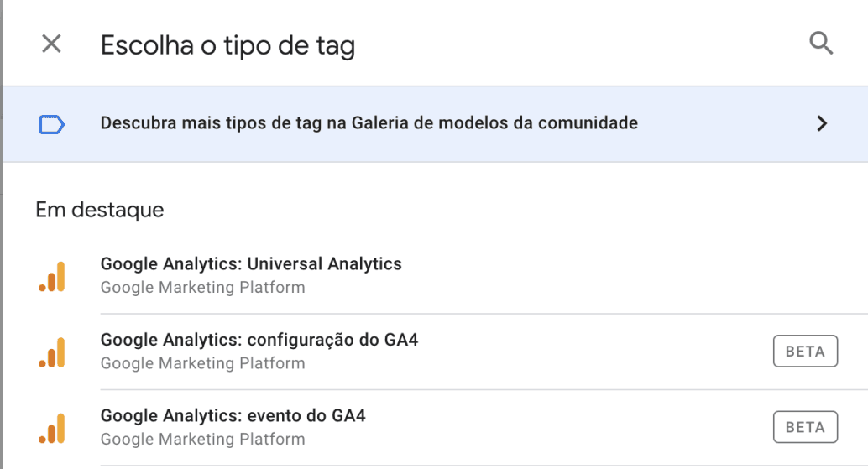Click the gray overlay strip left of the panel

click(x=1, y=252)
